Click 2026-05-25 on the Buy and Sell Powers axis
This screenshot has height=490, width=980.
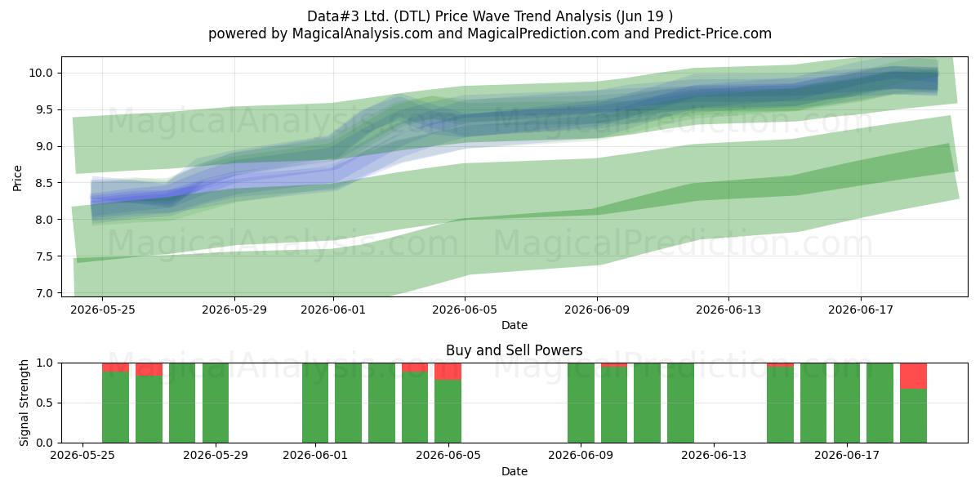pyautogui.click(x=82, y=457)
